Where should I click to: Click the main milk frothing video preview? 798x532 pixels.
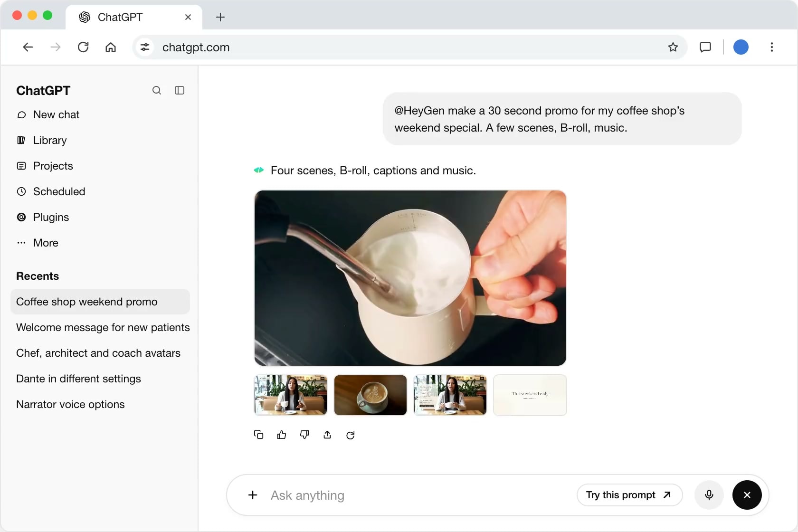pos(410,278)
